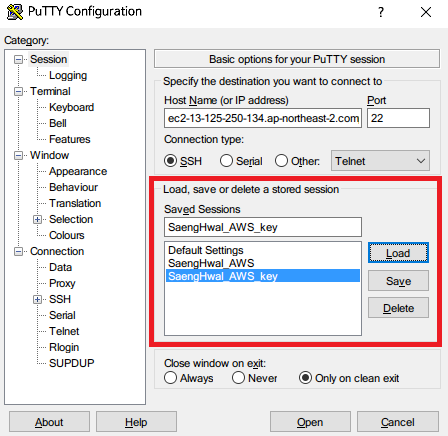
Task: Expand the SSH tree node
Action: click(x=37, y=300)
